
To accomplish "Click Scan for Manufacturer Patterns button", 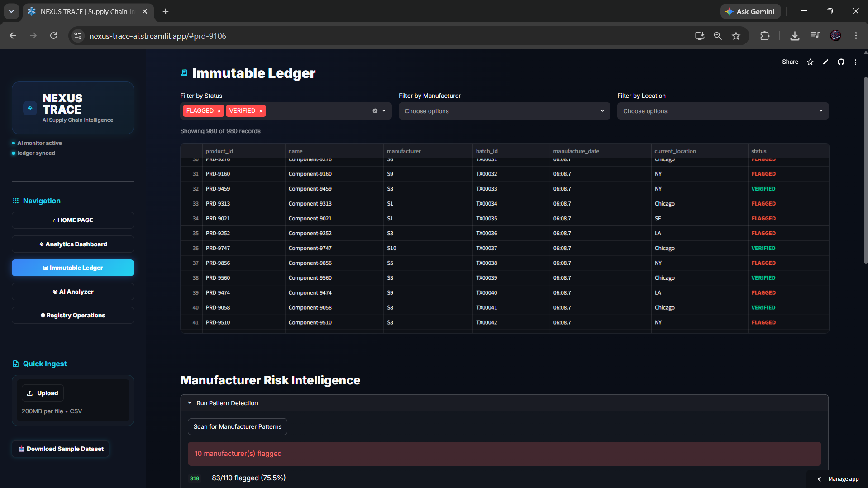I will point(238,426).
